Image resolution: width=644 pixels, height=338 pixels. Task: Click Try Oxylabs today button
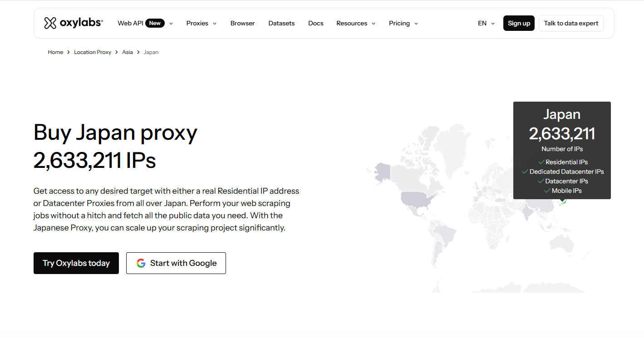pos(76,263)
